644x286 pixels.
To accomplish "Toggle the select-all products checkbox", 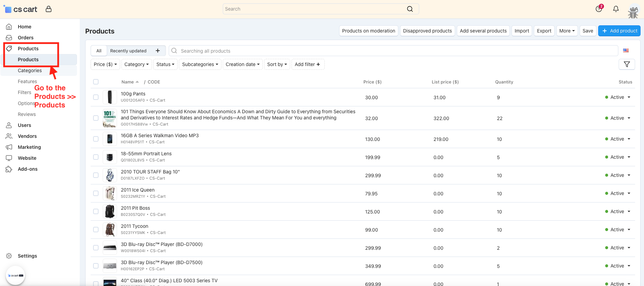I will point(96,82).
